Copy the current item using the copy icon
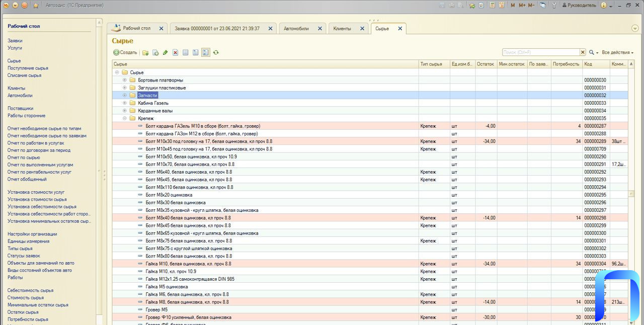 (x=155, y=52)
